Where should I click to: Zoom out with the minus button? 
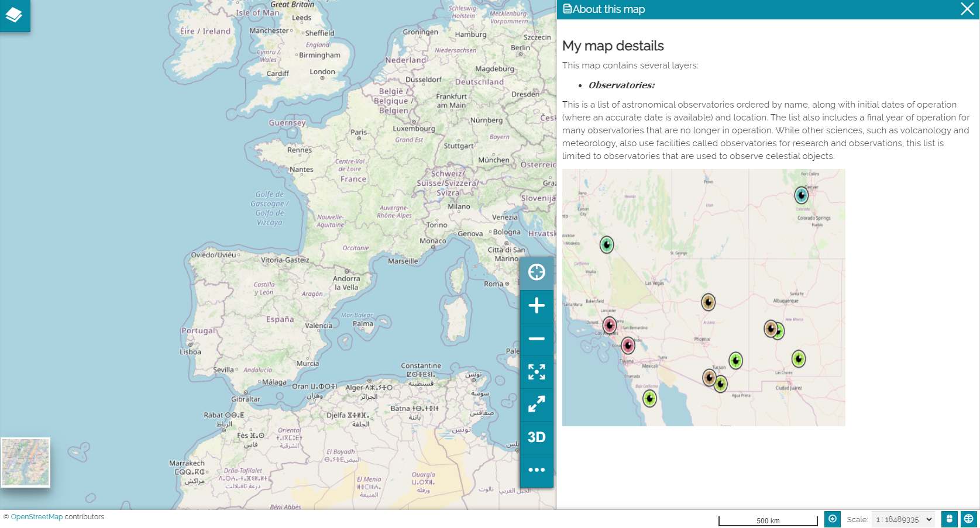(537, 339)
